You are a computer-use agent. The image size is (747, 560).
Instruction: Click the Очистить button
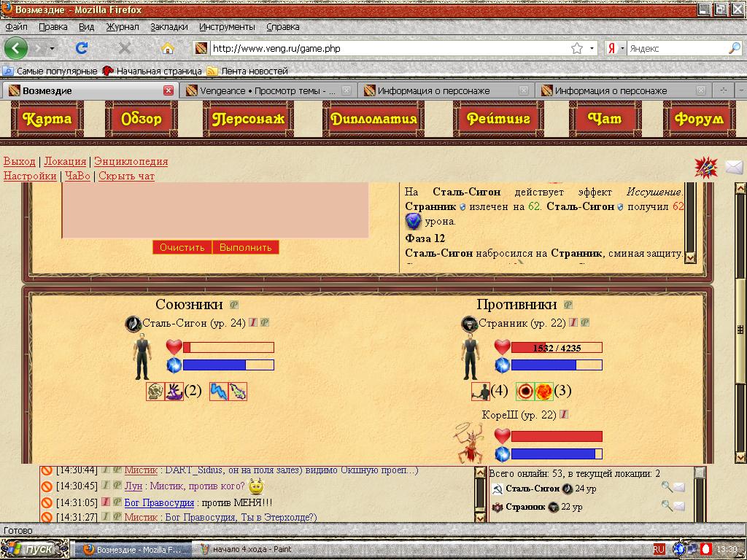(182, 248)
